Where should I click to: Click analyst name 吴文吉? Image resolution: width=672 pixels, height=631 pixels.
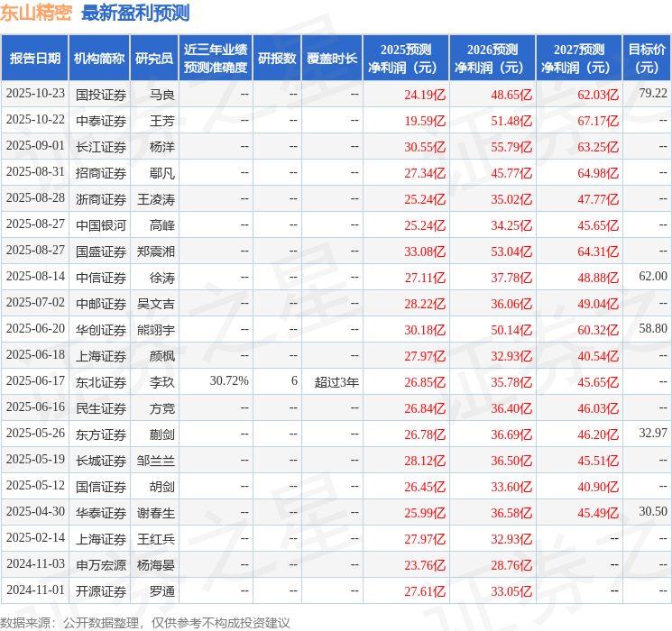156,304
